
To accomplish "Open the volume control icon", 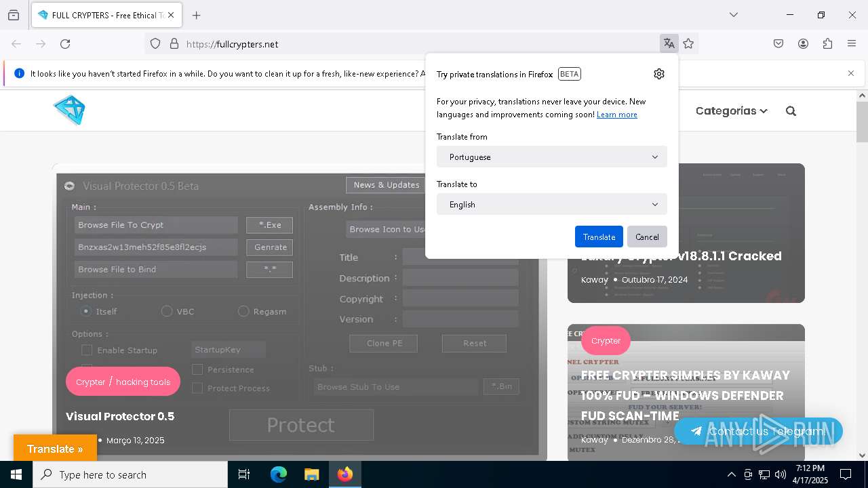I will [780, 474].
